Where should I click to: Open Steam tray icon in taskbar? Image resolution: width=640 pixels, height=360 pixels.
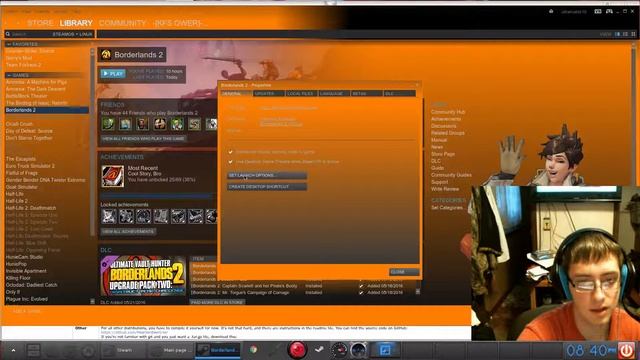pyautogui.click(x=319, y=349)
